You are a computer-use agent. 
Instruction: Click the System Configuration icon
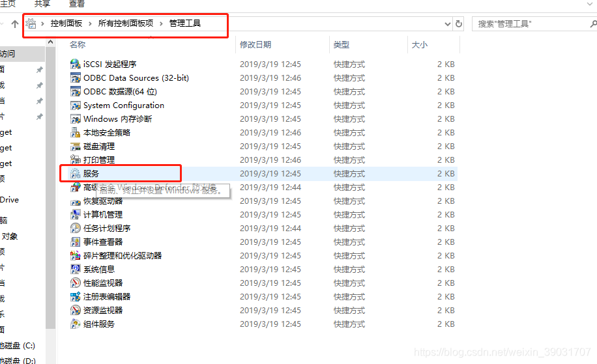point(76,105)
